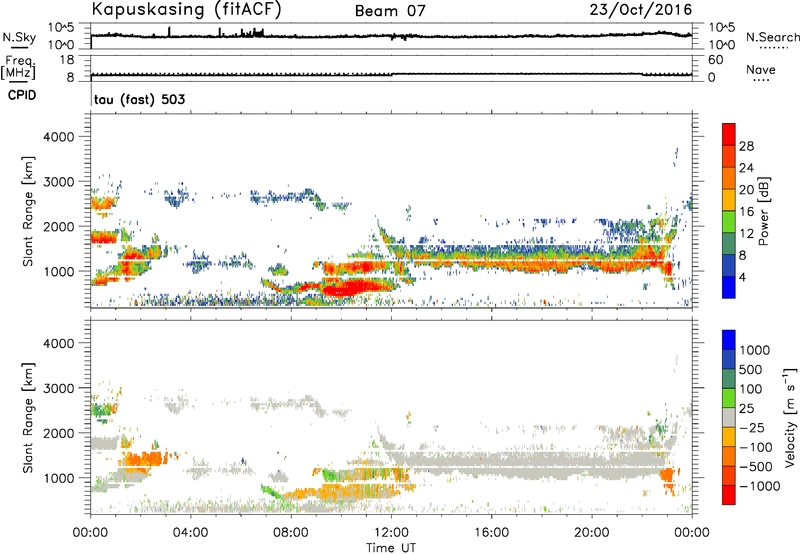Click the 'N.Search' legend label
This screenshot has height=554, width=800.
coord(772,37)
